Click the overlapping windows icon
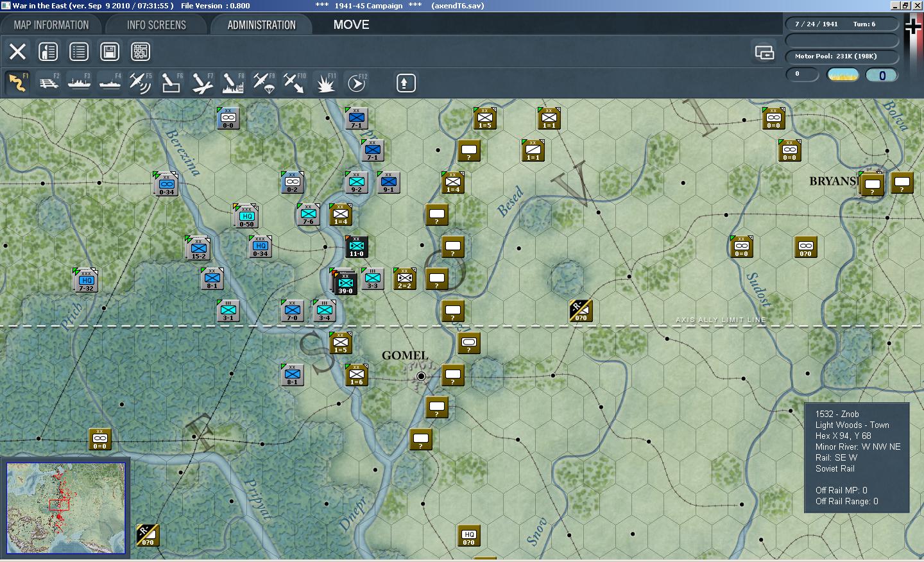 pos(764,53)
